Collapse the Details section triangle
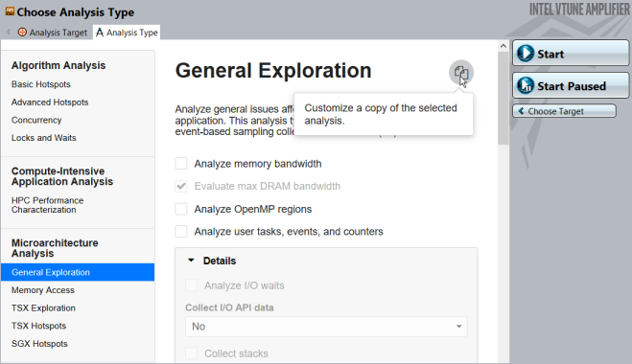The width and height of the screenshot is (632, 364). click(x=191, y=261)
